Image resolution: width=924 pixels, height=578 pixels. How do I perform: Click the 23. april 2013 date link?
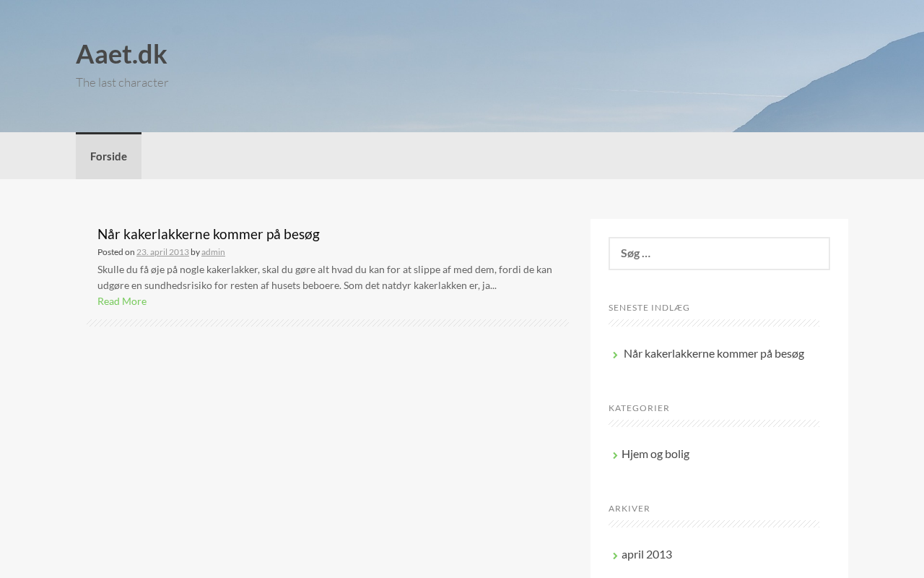(162, 252)
